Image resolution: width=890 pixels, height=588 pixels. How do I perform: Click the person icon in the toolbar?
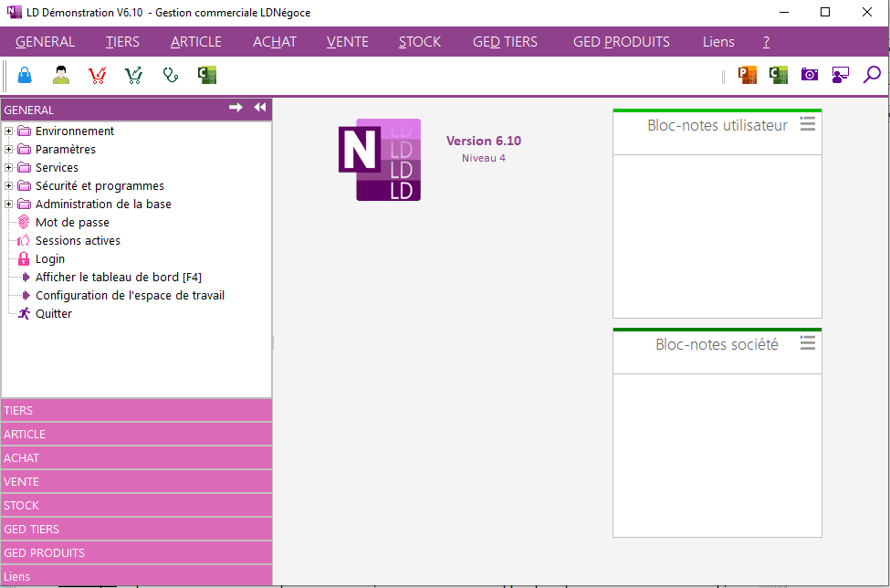(x=61, y=75)
